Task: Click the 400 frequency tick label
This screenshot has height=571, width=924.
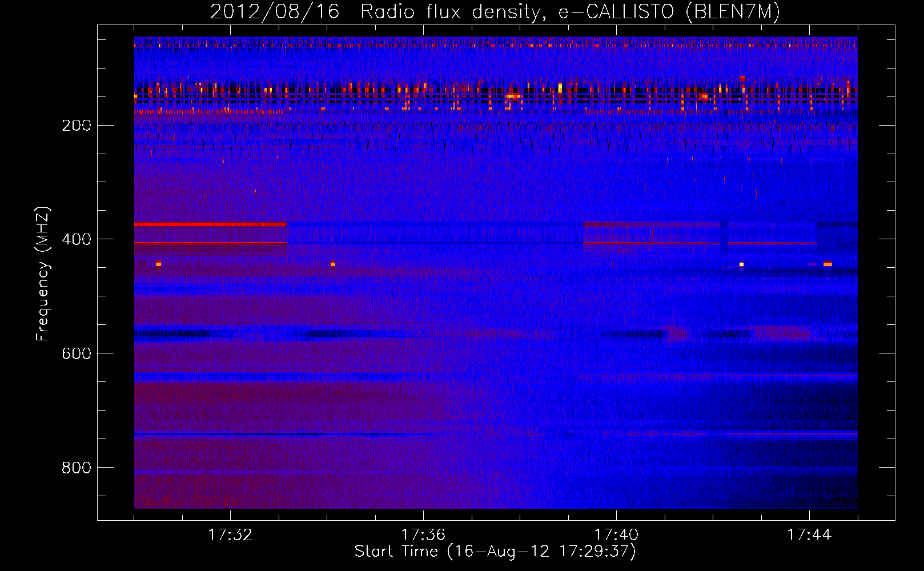Action: (x=77, y=239)
